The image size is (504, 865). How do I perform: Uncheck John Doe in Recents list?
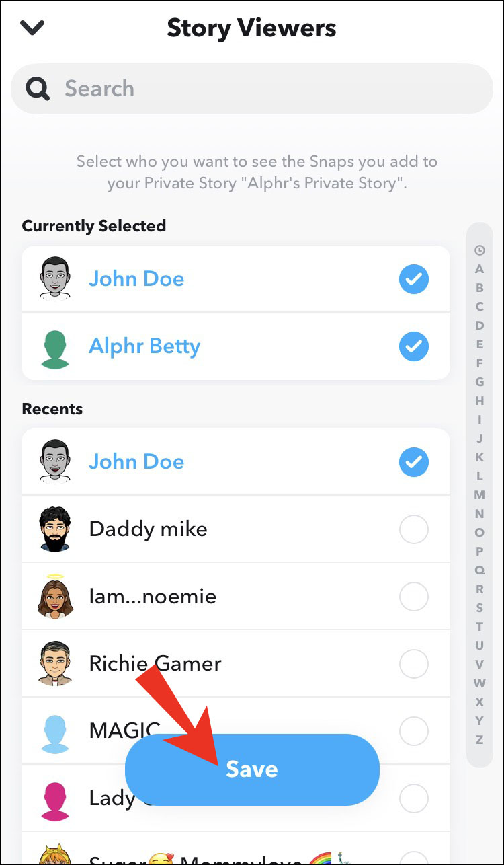pos(413,462)
